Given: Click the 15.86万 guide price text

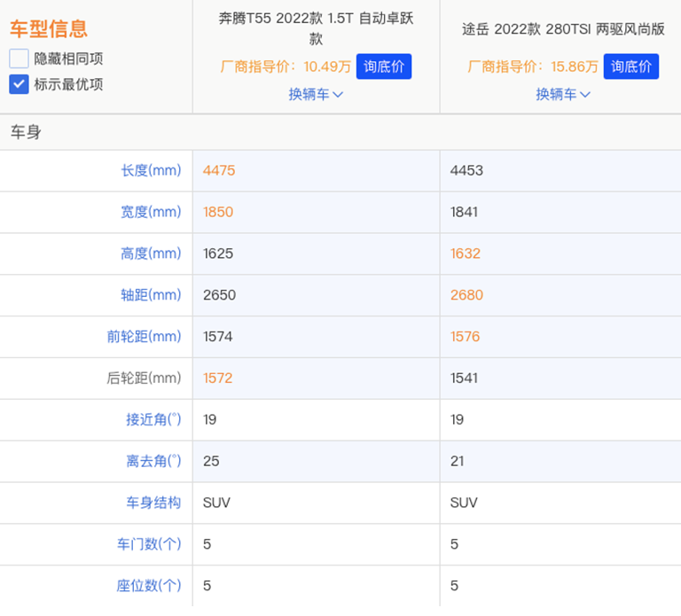Looking at the screenshot, I should point(575,66).
